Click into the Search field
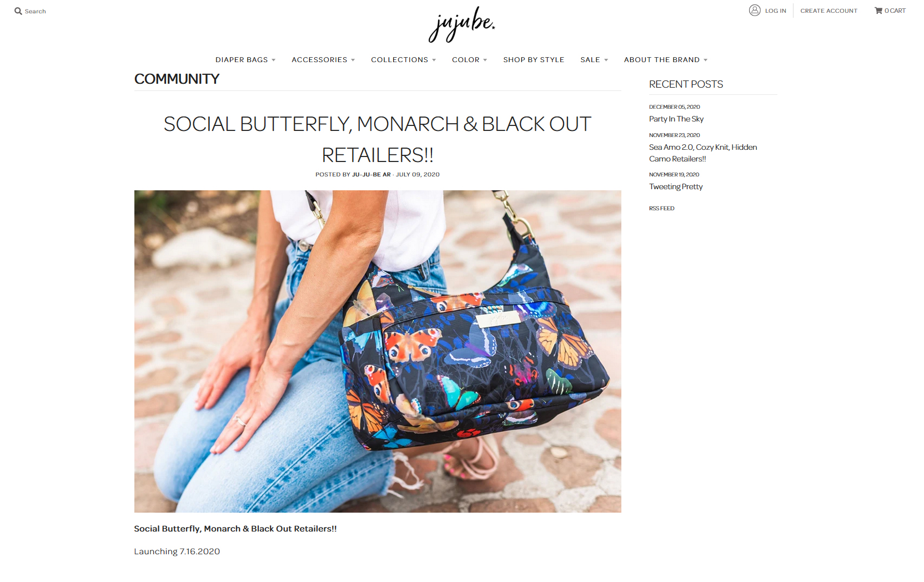This screenshot has width=924, height=582. 35,11
